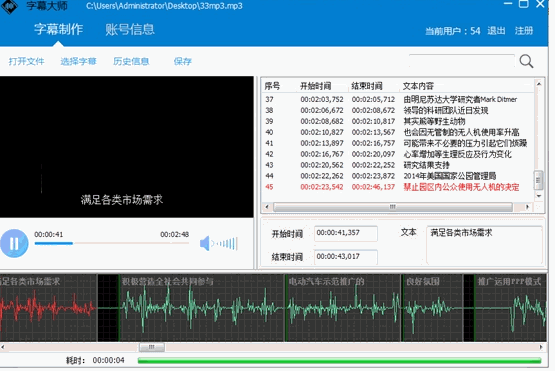This screenshot has height=371, width=555.
Task: Click the 注册 register link
Action: pos(524,31)
